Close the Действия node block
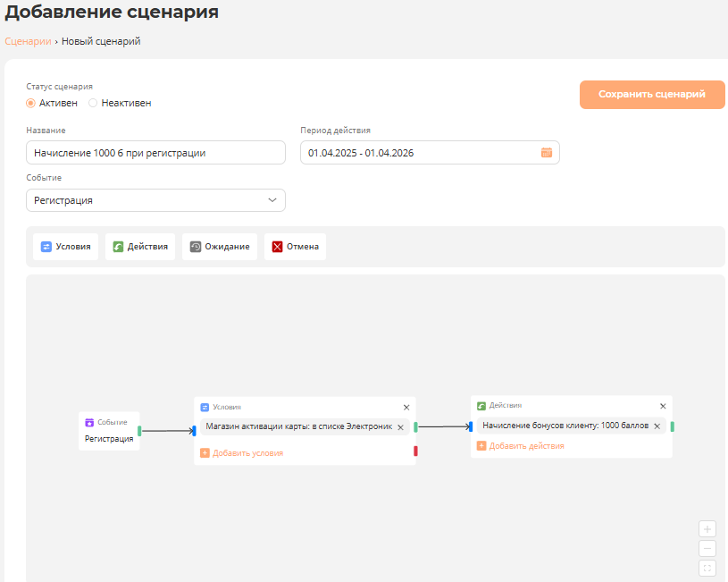The height and width of the screenshot is (582, 728). [x=663, y=406]
